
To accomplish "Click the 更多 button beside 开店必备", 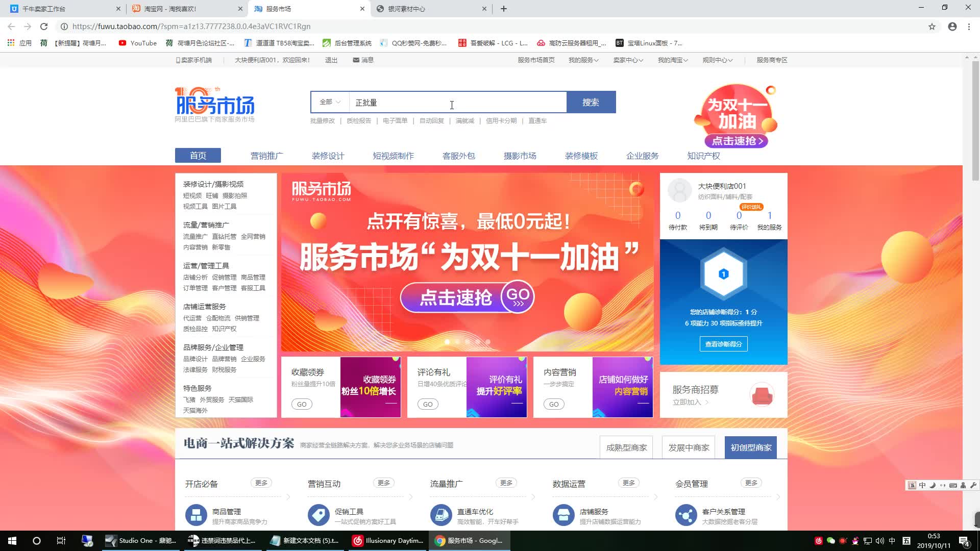I will pos(261,483).
